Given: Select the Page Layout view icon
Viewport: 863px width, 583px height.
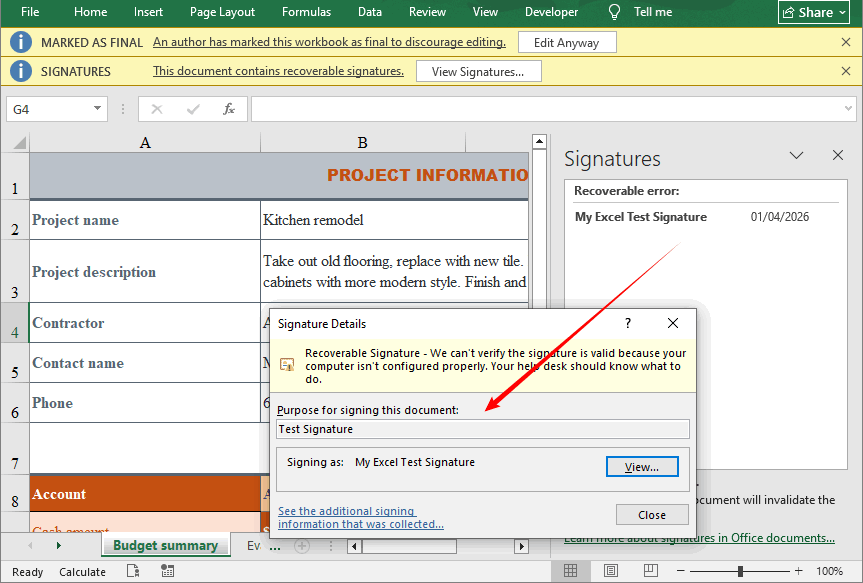Looking at the screenshot, I should 610,570.
